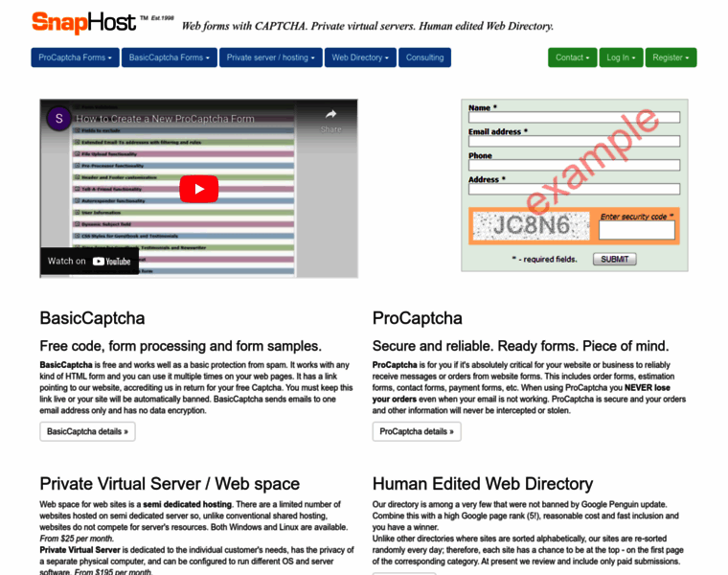Open the video title 'How to Create a New ProCaptcha Form'
This screenshot has height=575, width=728.
point(165,119)
